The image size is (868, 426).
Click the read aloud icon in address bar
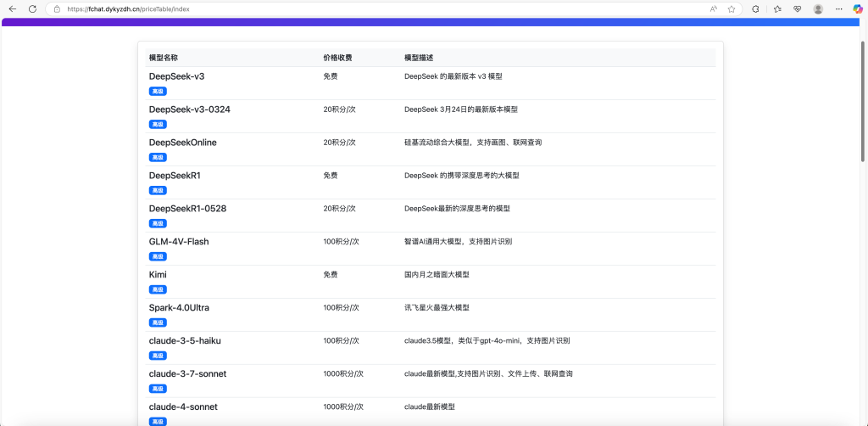[714, 8]
